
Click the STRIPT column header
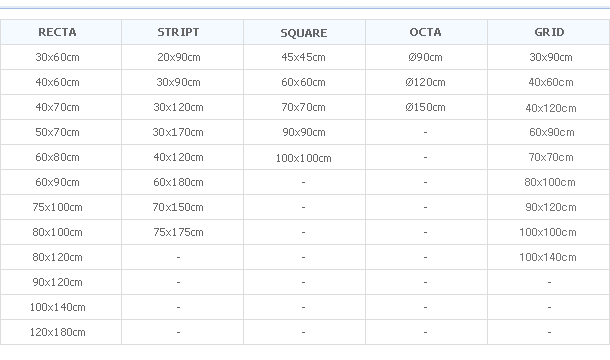coord(182,32)
